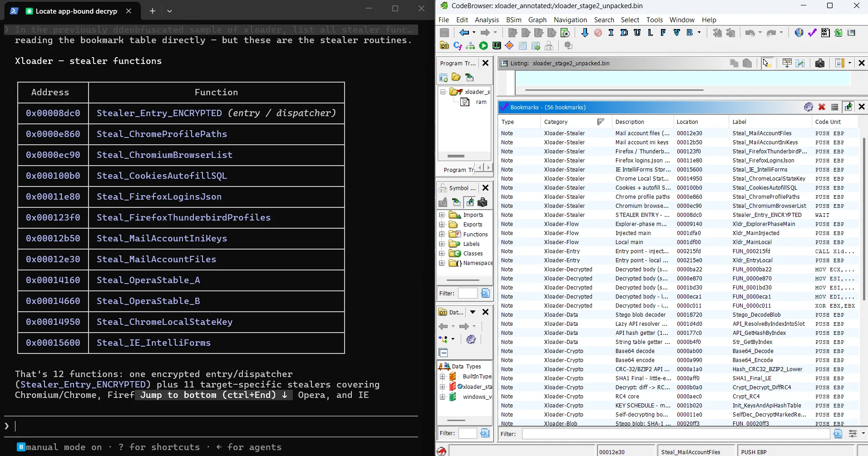Click the 'D' toolbar icon
Viewport: 868px width, 456px height.
(x=624, y=33)
